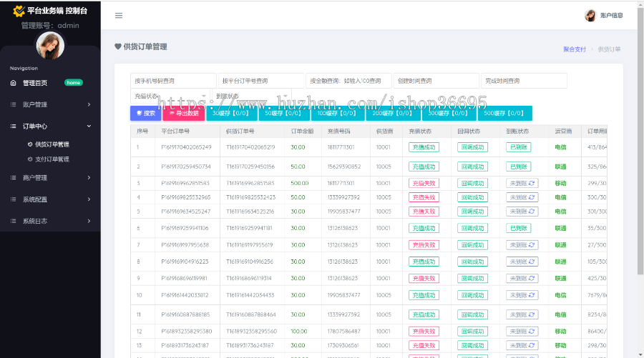
Task: Select 供货订单管理 in the sidebar
Action: click(52, 144)
